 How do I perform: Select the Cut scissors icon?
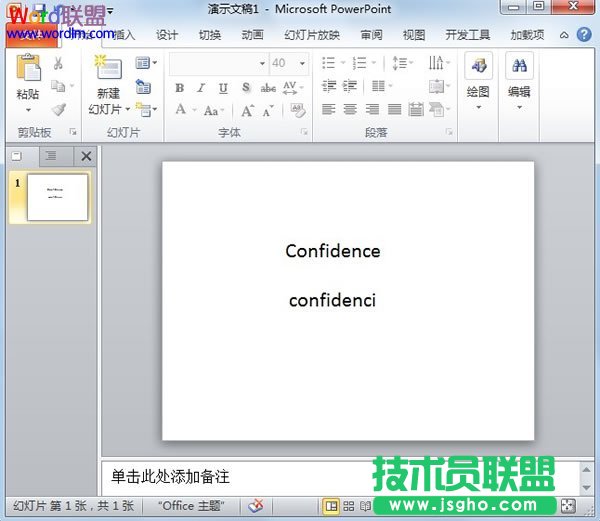coord(58,63)
